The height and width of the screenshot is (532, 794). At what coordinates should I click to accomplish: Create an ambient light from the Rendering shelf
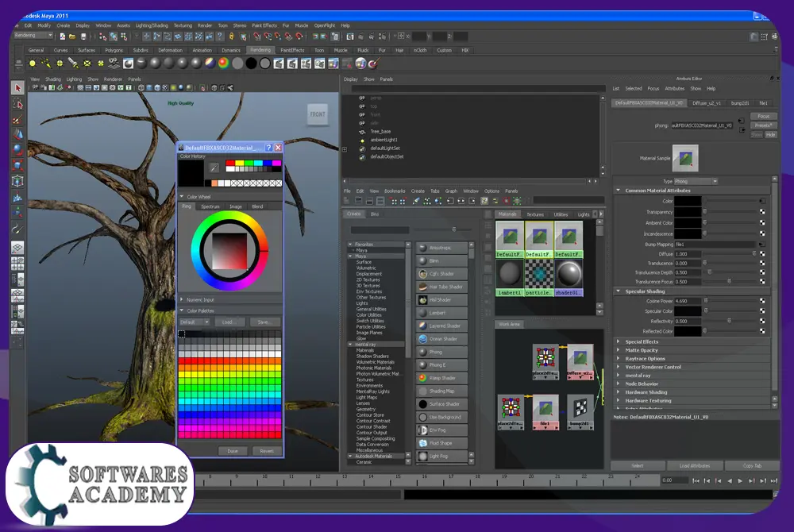(33, 64)
